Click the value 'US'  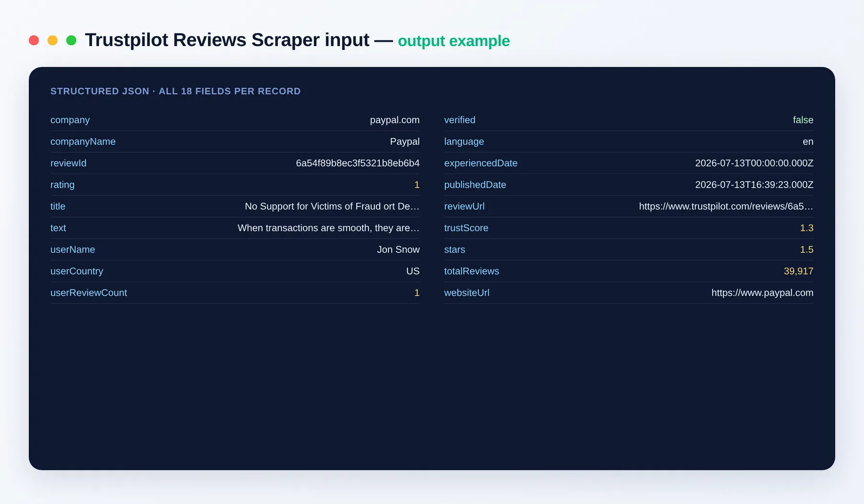click(x=413, y=271)
